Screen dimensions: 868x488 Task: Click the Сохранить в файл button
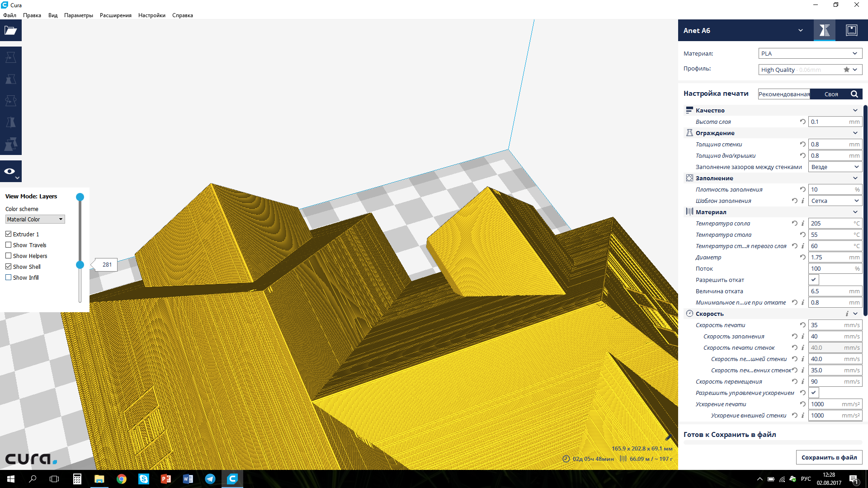(829, 457)
